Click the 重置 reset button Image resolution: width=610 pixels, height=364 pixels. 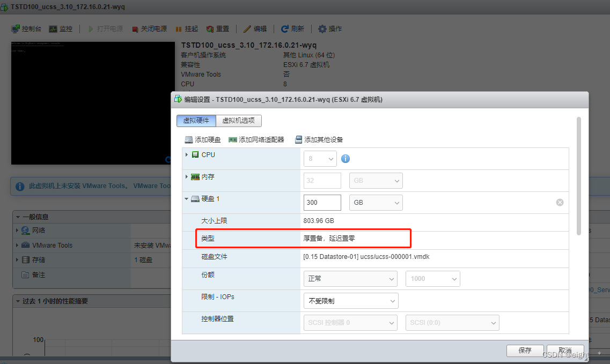click(x=218, y=29)
